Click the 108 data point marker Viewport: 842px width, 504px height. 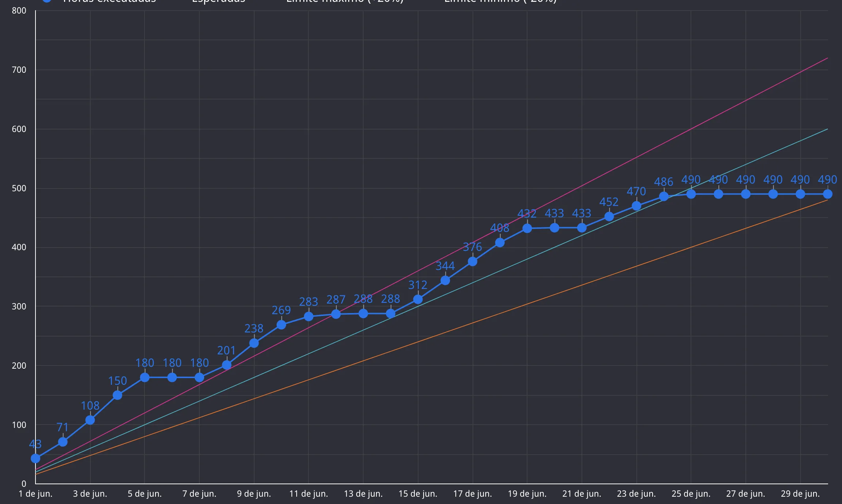click(90, 420)
